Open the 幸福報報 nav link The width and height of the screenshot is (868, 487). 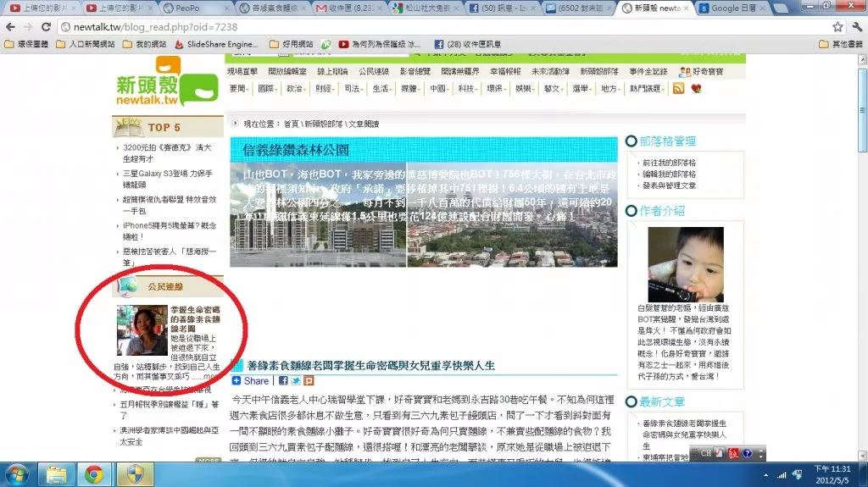coord(505,71)
